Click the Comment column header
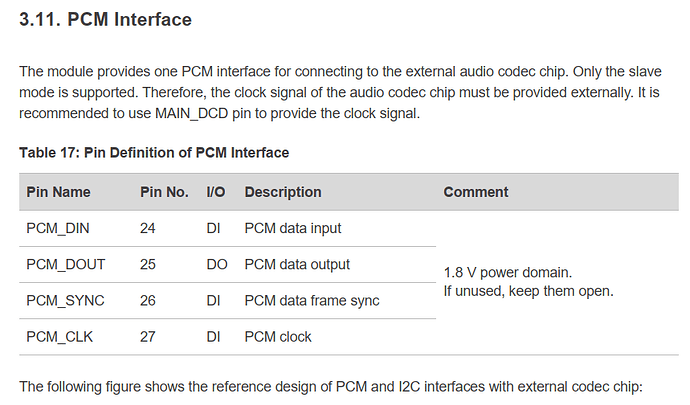The width and height of the screenshot is (690, 405). click(476, 192)
